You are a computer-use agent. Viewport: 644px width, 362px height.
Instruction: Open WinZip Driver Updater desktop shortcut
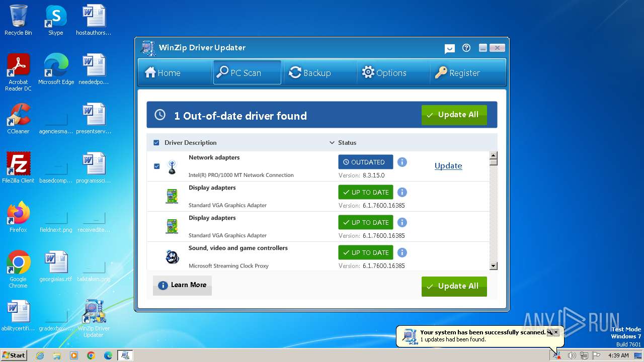[x=94, y=319]
